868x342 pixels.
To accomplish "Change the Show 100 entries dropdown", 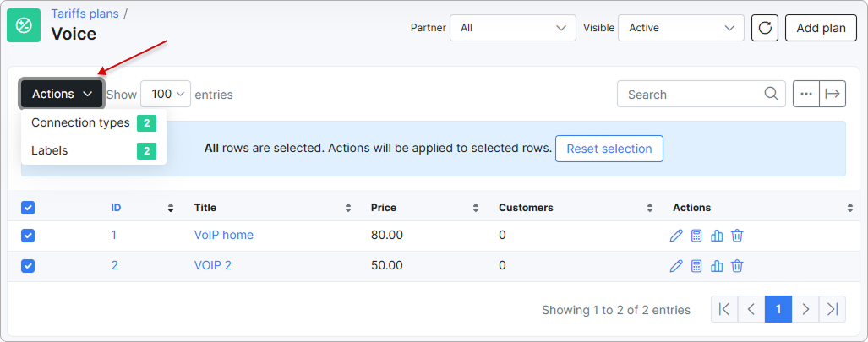I will (x=166, y=94).
